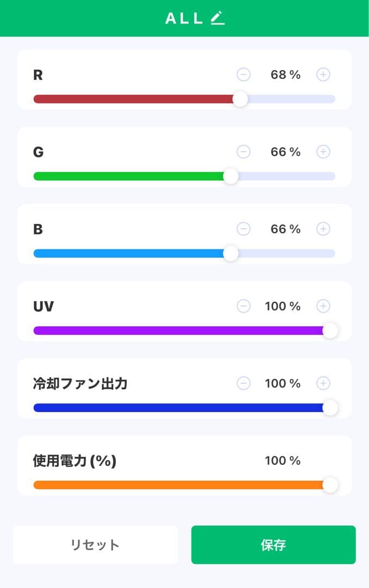Increase the R value with its plus icon
Viewport: 369px width, 588px height.
(x=323, y=75)
